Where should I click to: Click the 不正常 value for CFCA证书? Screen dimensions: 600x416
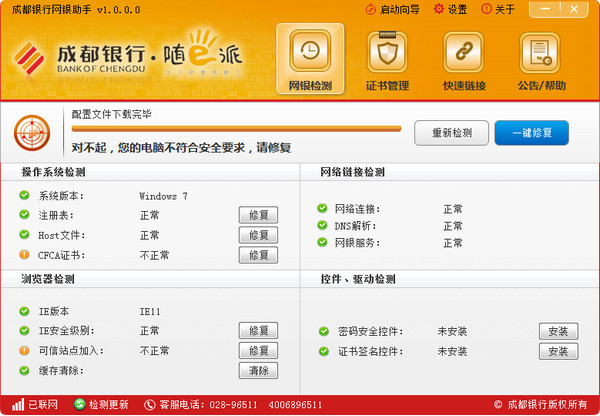click(155, 255)
